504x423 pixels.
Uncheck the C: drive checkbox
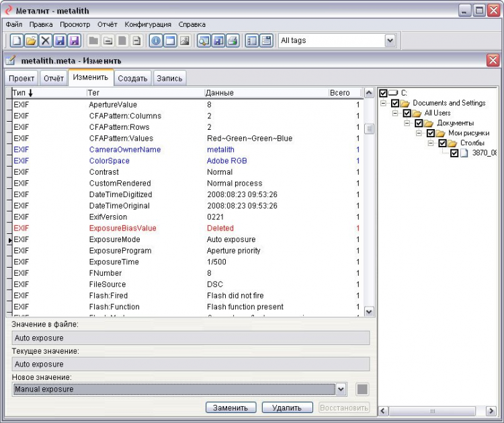pos(383,93)
